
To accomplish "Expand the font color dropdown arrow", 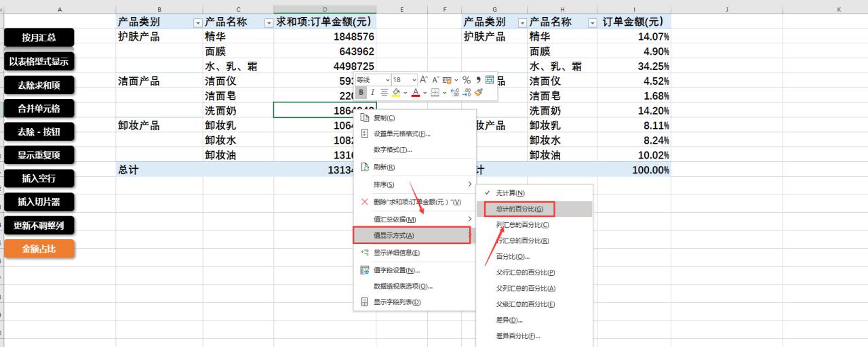I will pyautogui.click(x=425, y=93).
